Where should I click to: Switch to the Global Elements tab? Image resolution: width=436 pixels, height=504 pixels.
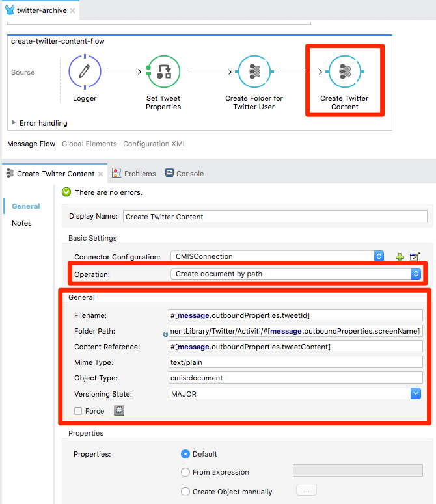[x=89, y=144]
